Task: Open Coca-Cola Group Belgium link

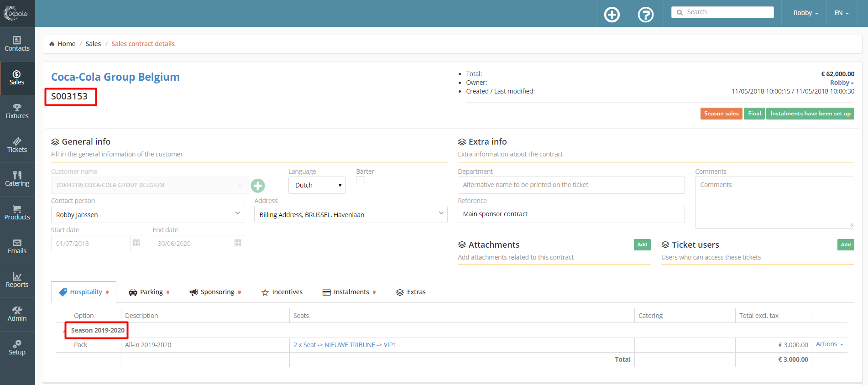Action: [115, 77]
